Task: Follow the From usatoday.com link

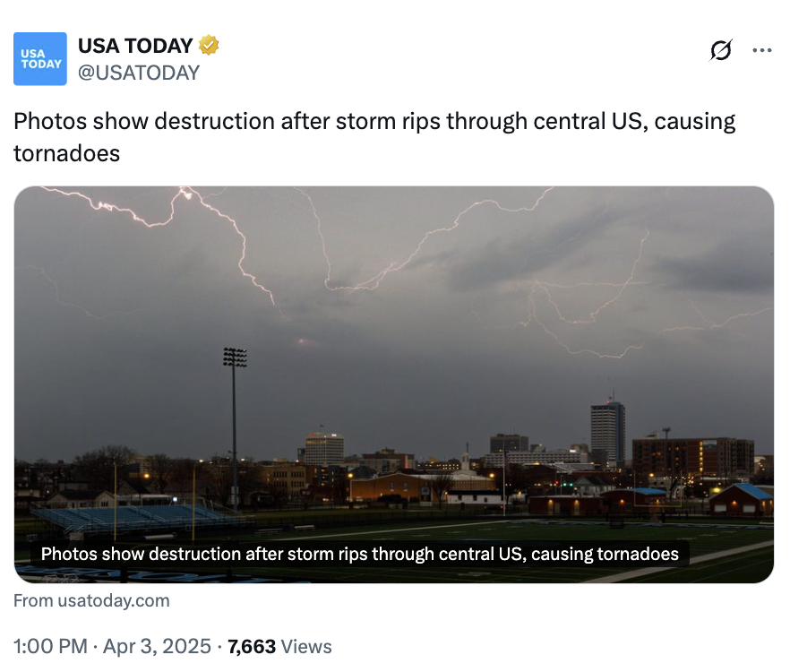Action: (91, 600)
